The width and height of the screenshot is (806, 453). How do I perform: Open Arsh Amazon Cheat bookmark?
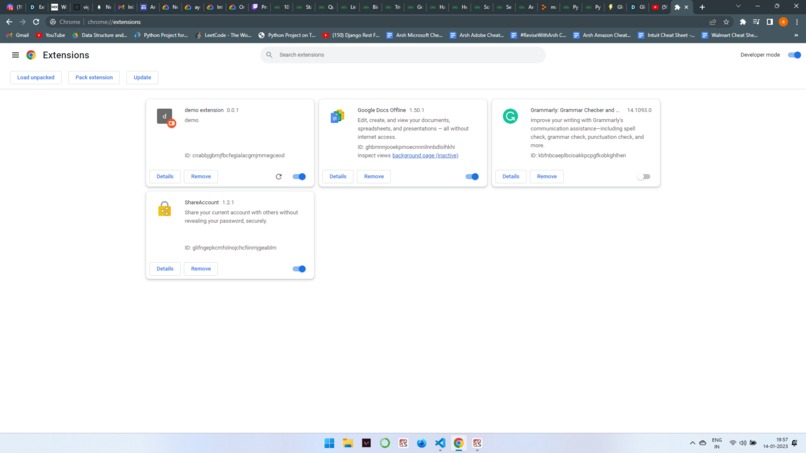pos(602,35)
